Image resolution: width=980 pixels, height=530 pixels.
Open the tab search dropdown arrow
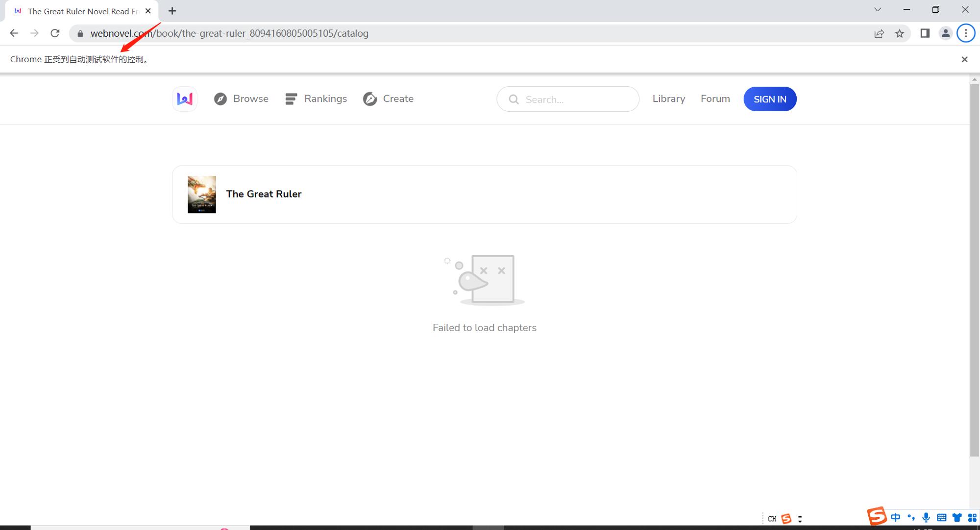(878, 10)
